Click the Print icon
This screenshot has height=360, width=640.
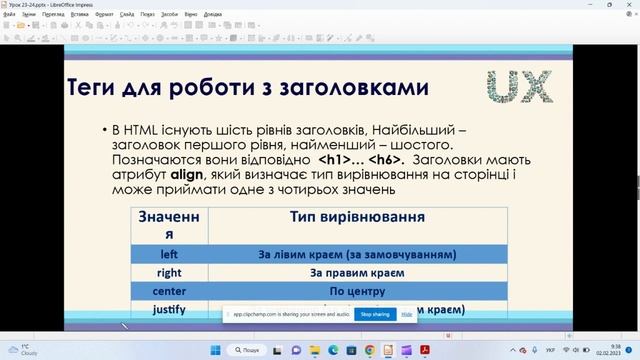pyautogui.click(x=64, y=25)
